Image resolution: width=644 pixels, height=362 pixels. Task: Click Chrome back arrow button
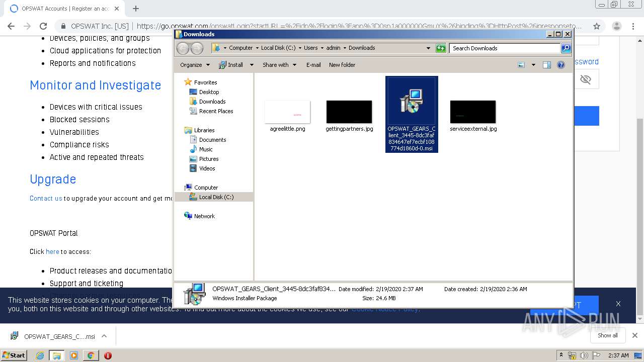[x=11, y=26]
